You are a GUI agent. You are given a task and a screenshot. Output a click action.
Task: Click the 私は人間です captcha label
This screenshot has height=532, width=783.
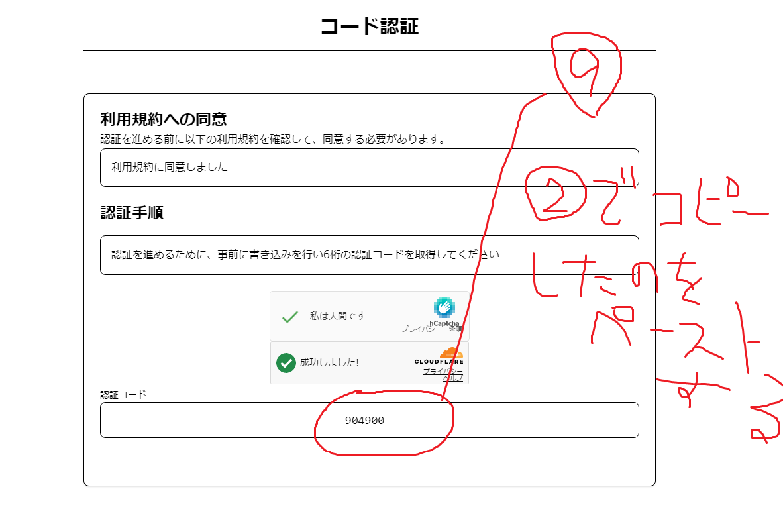[337, 316]
